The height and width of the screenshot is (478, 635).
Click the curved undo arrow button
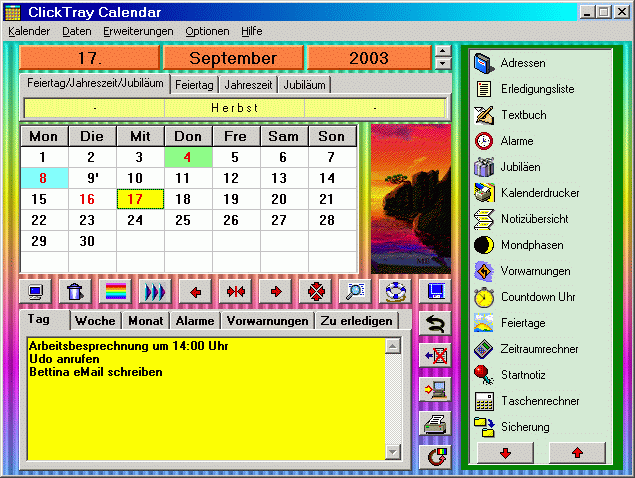(x=435, y=323)
